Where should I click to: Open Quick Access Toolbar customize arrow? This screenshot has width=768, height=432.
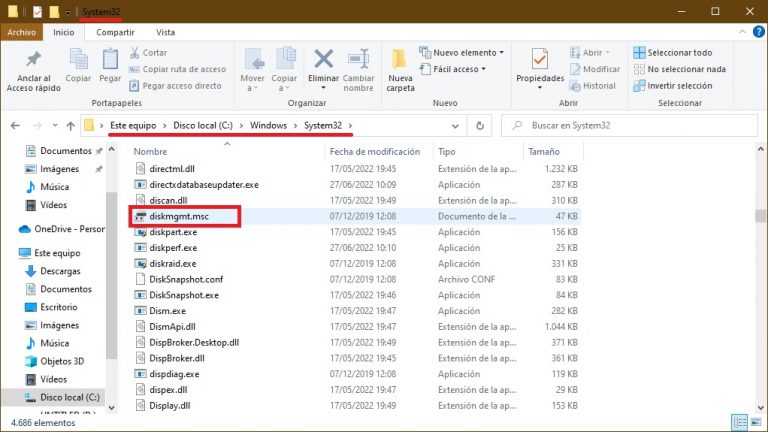click(x=68, y=12)
